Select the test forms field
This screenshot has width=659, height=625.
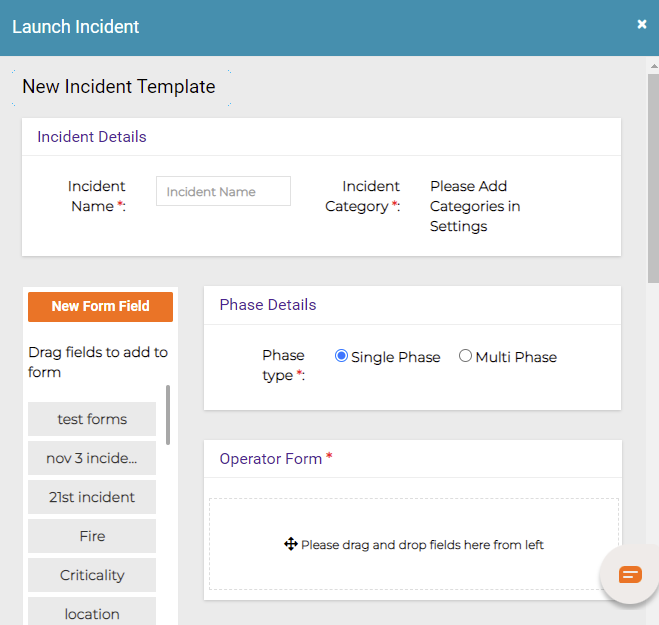tap(92, 419)
